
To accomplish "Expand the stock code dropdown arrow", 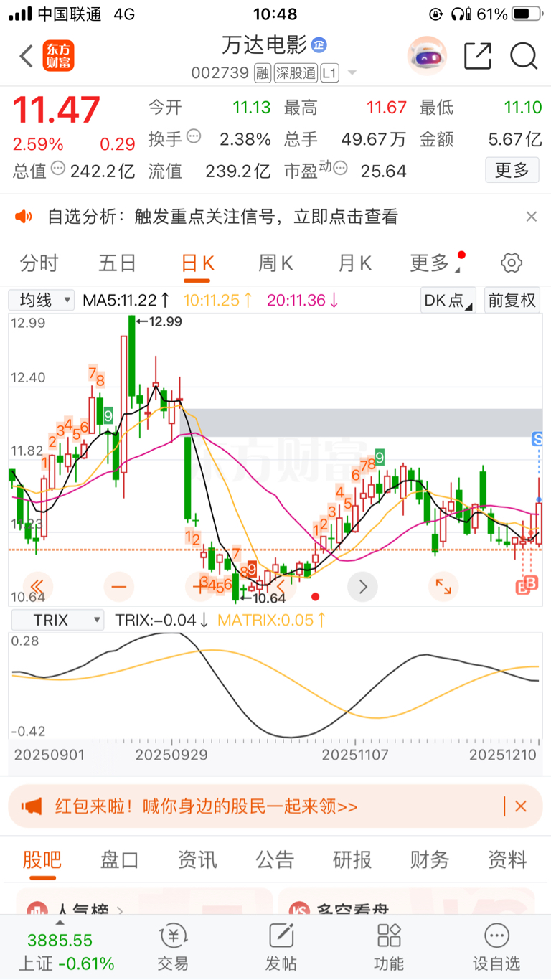I will 352,73.
